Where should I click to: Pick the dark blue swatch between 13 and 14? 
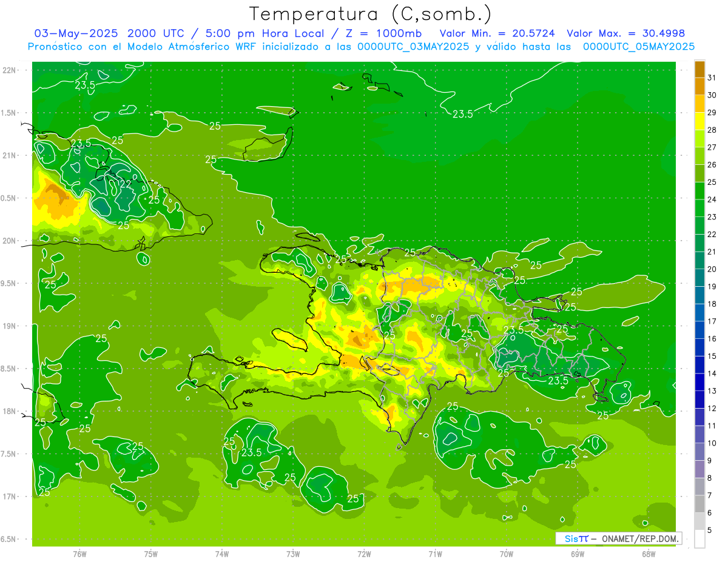699,382
